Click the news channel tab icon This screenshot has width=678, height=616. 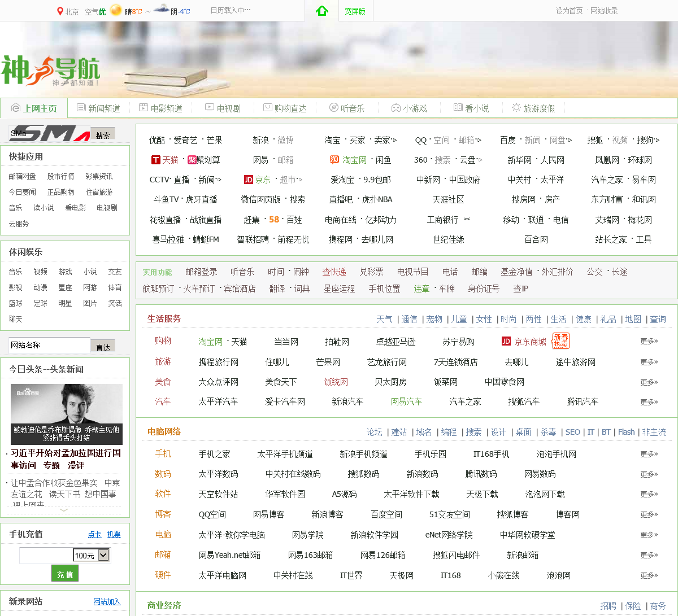pyautogui.click(x=81, y=107)
